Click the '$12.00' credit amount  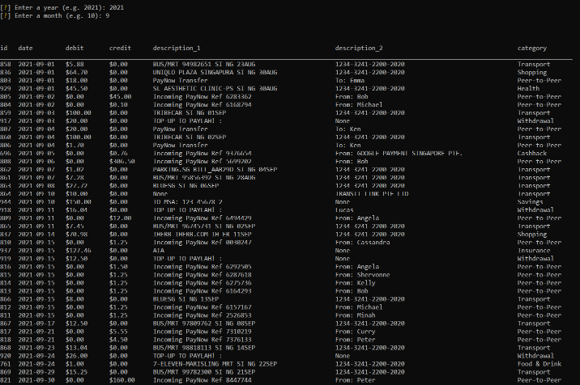pos(120,218)
